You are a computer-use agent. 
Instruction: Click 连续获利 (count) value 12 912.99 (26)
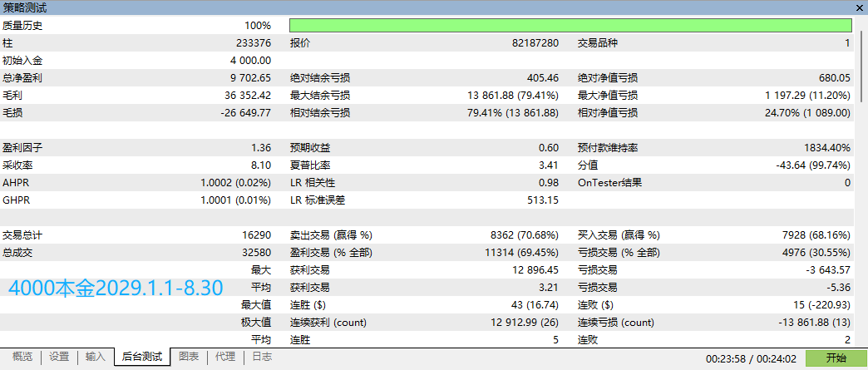coord(525,323)
